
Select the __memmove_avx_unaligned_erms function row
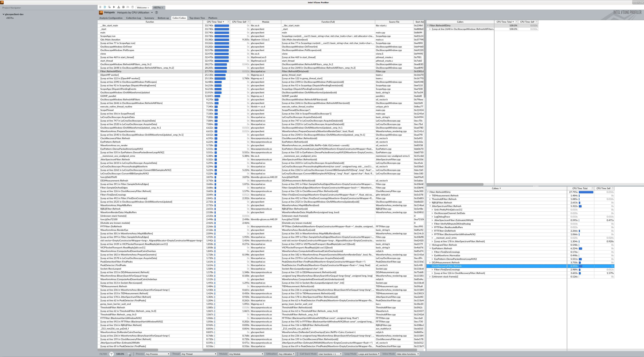260,156
